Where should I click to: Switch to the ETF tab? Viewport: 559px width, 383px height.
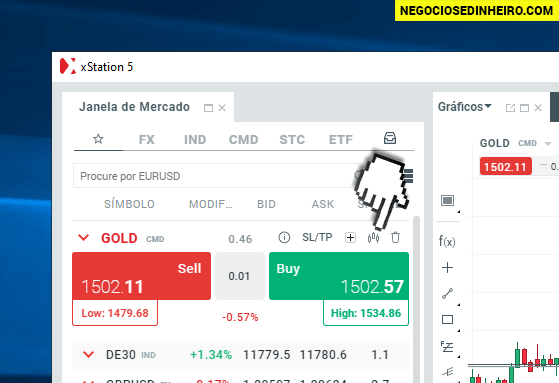point(340,139)
